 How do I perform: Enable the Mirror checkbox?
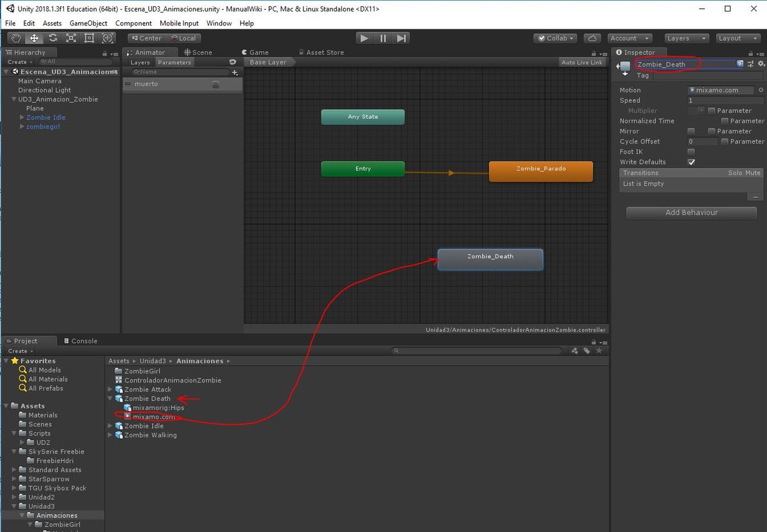[691, 131]
